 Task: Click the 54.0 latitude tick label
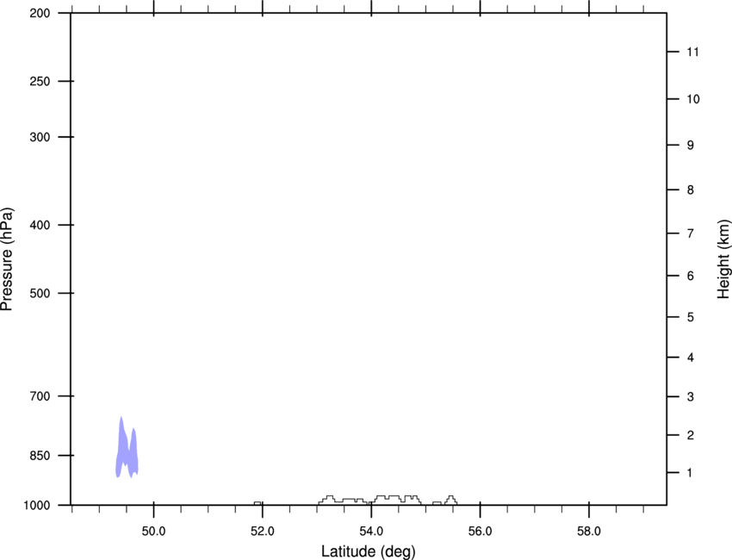pyautogui.click(x=371, y=532)
